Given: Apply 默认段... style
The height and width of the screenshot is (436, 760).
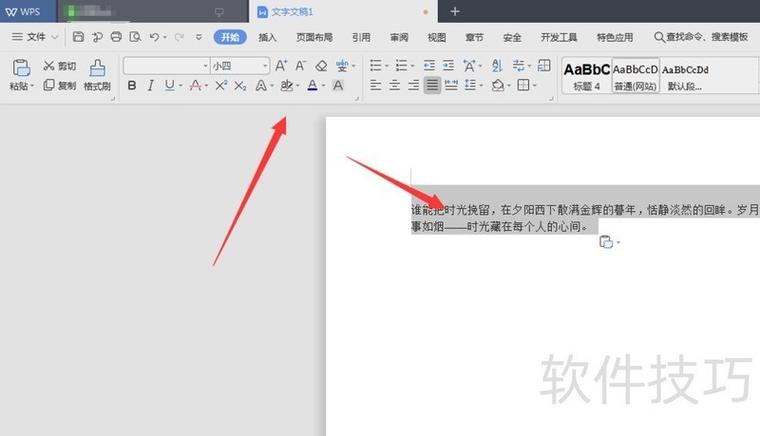Looking at the screenshot, I should [x=685, y=76].
